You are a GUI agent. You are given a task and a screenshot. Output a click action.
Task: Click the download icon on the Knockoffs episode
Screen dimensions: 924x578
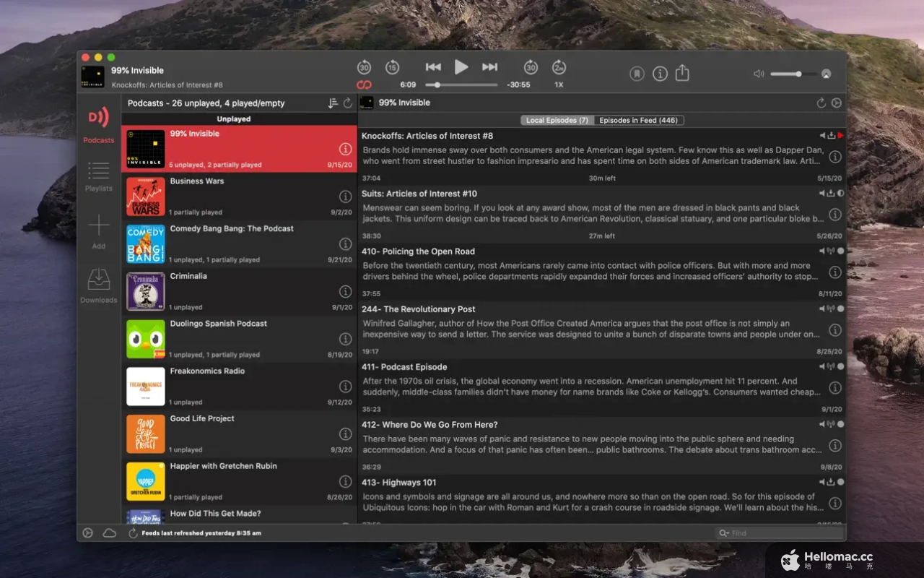click(831, 136)
